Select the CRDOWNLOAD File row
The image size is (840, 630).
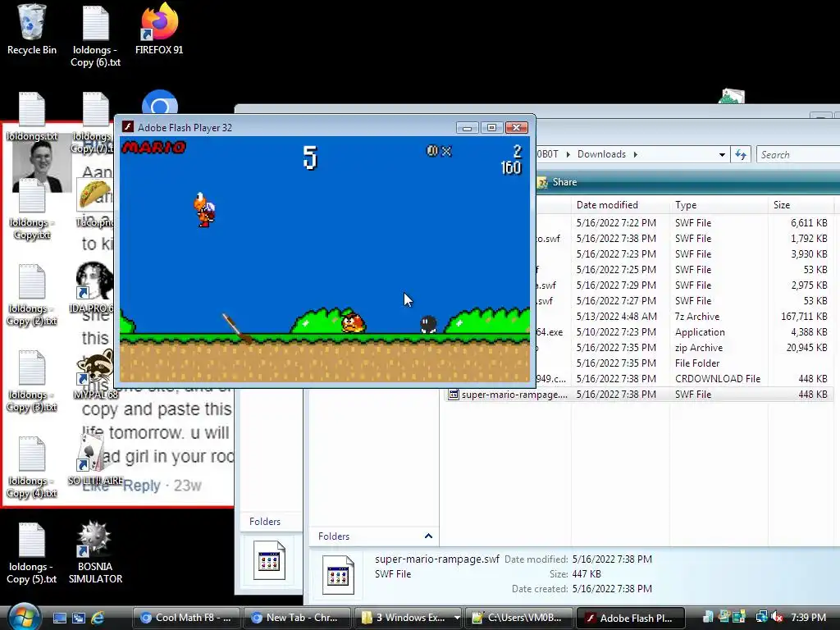click(x=683, y=379)
